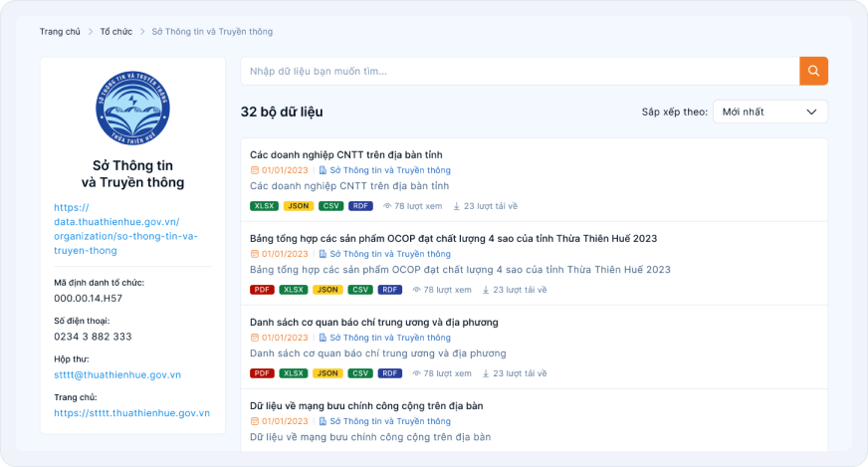Click breadcrumb Sở Thông tin và Truyền thông

(x=212, y=32)
